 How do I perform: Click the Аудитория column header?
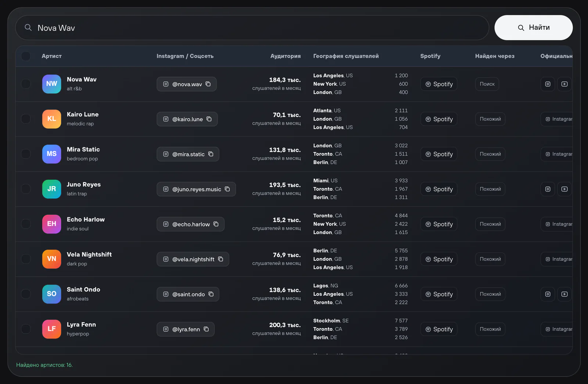tap(286, 56)
